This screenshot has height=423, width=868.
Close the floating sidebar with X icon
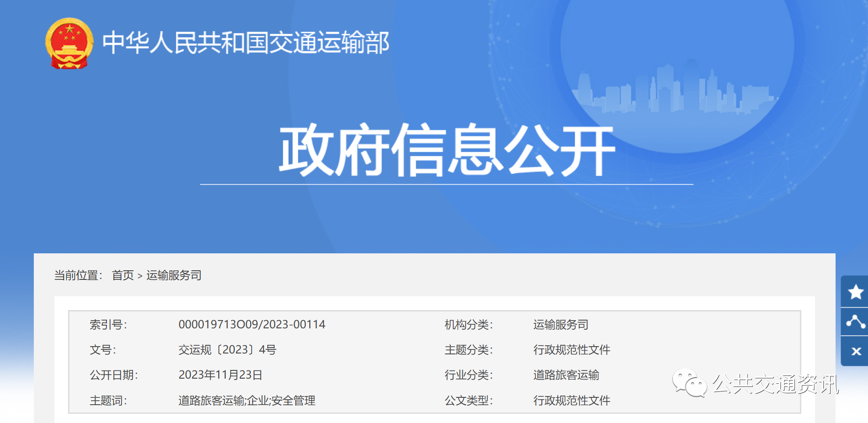856,351
